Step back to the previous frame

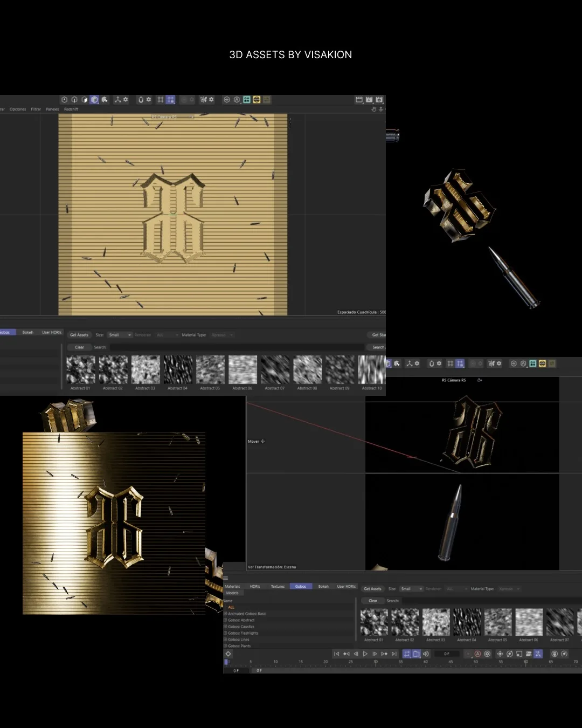coord(356,654)
